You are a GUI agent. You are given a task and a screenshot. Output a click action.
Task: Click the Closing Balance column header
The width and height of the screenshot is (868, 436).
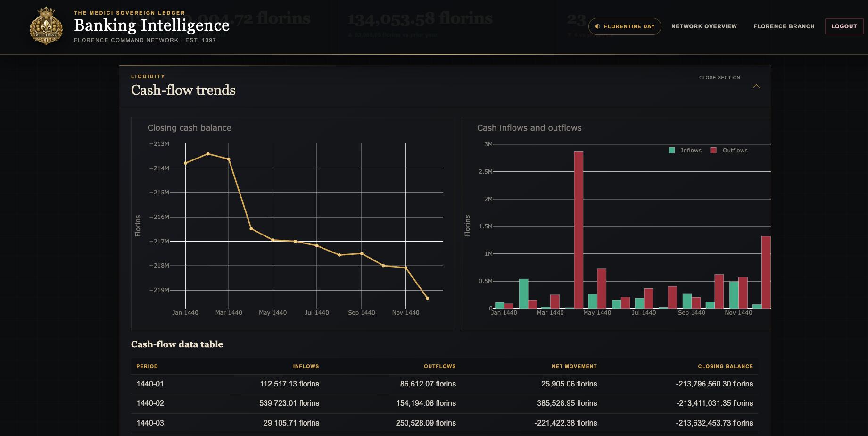726,366
